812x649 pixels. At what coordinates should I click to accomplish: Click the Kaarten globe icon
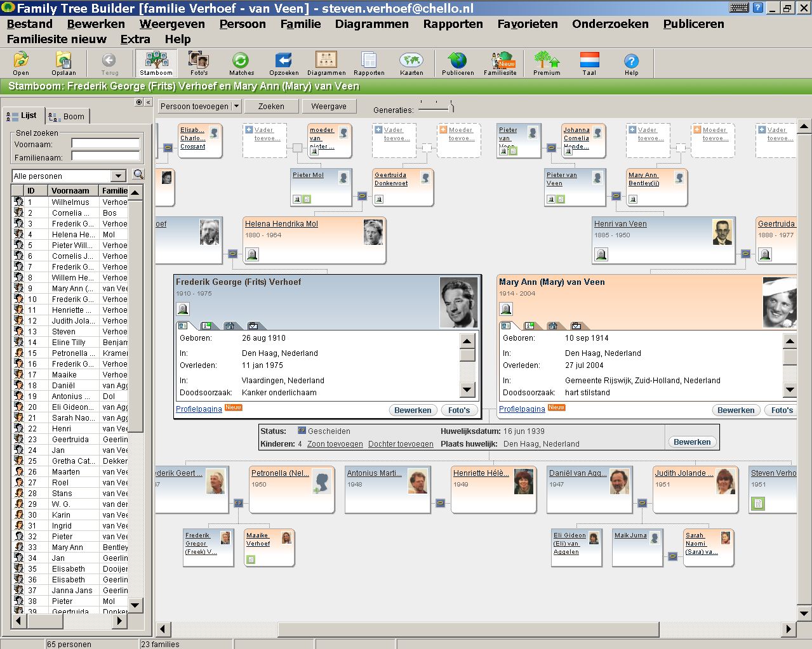tap(411, 63)
